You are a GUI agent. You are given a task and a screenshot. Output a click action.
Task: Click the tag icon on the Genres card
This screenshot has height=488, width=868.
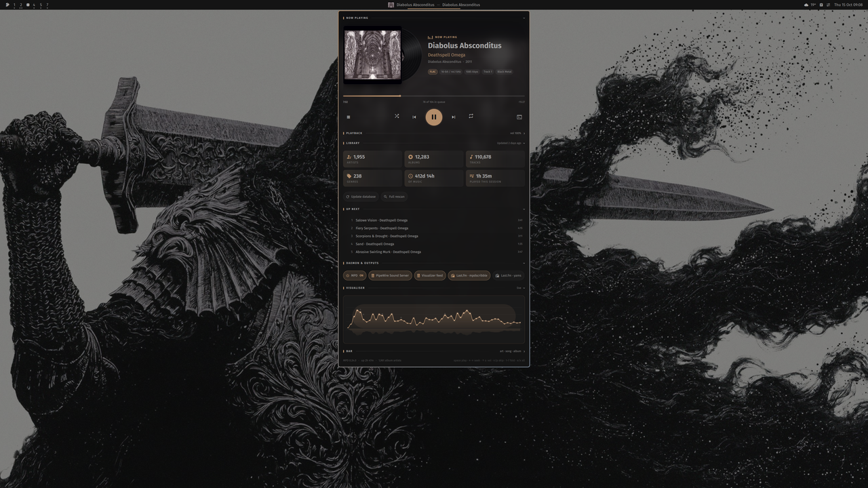pos(349,176)
